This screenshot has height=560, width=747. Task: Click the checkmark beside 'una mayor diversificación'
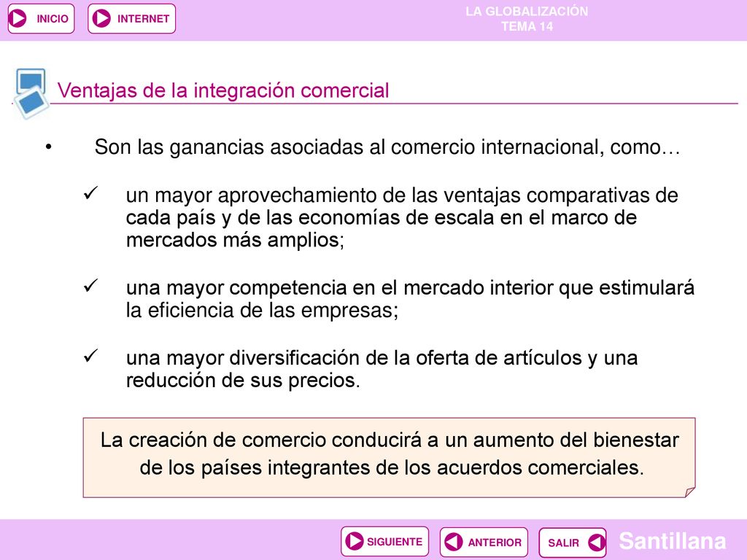90,356
